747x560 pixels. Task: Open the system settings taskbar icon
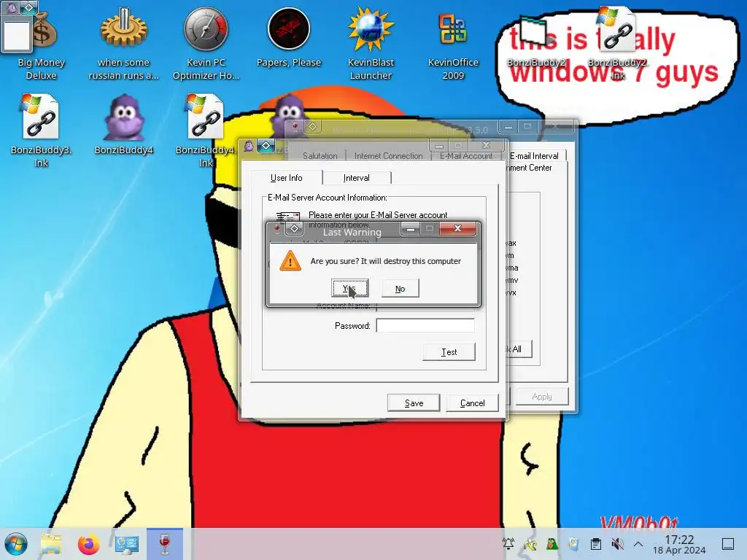pyautogui.click(x=127, y=544)
